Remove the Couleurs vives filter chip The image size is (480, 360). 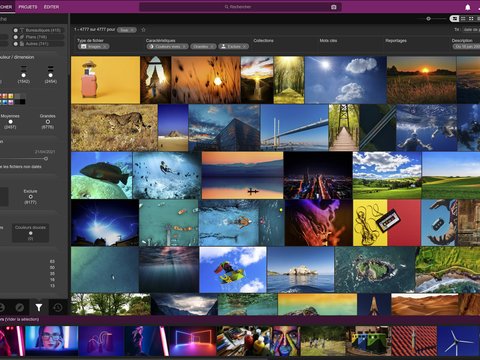[184, 47]
